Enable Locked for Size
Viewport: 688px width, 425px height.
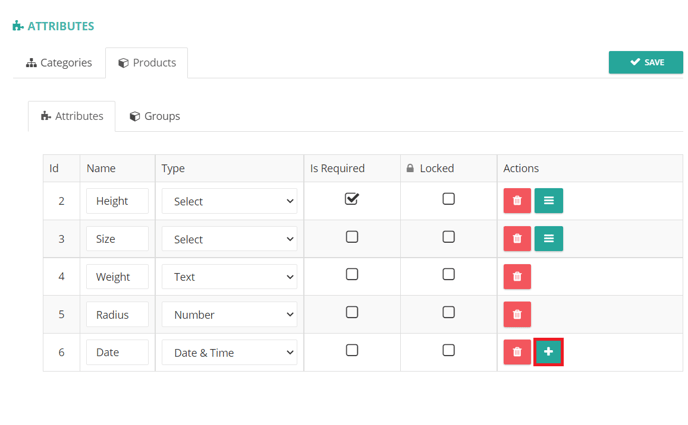click(448, 237)
